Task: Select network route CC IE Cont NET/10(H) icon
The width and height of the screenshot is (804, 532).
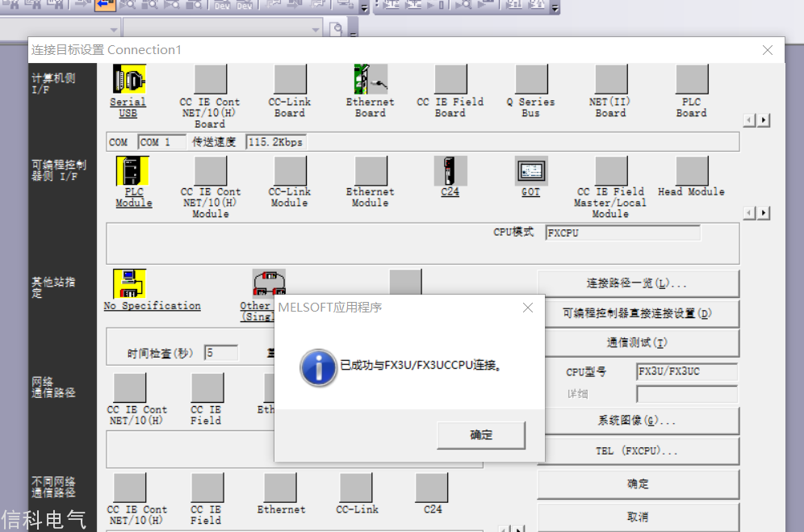Action: [x=130, y=387]
